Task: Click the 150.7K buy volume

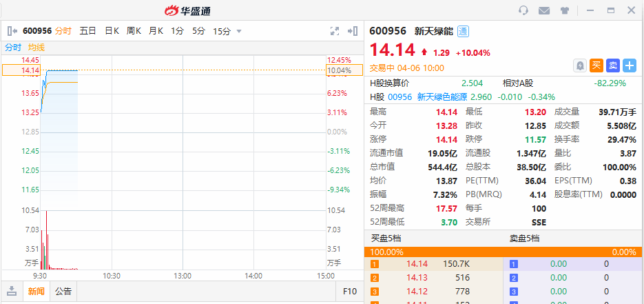Action: point(456,264)
